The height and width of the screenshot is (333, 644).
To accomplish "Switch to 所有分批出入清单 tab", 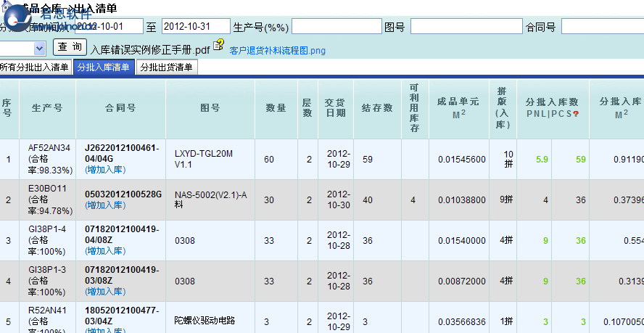I will (36, 67).
